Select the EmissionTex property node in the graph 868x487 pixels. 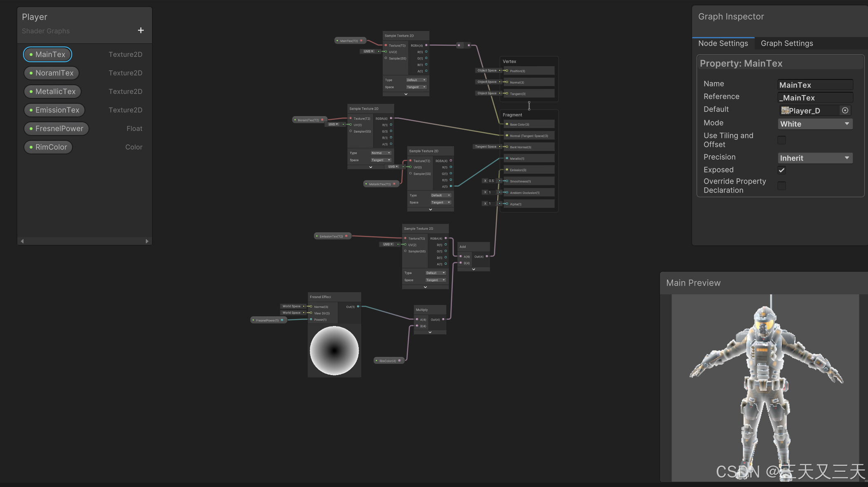point(331,236)
